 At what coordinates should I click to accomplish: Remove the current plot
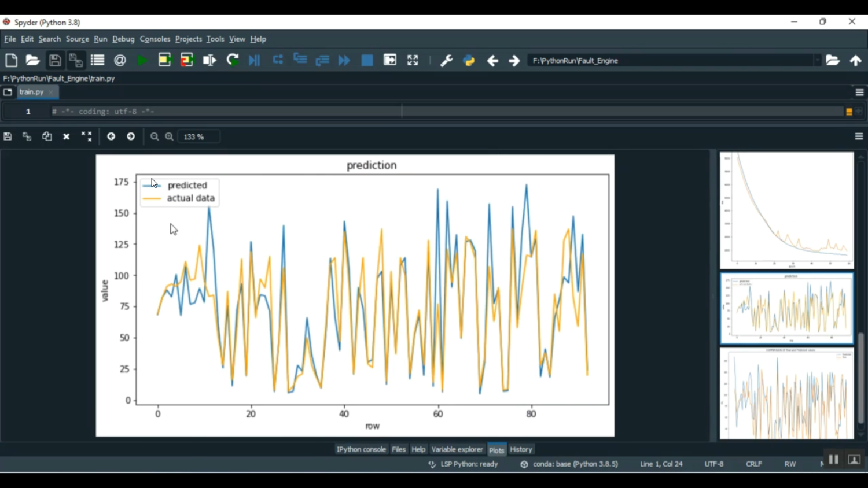point(67,136)
